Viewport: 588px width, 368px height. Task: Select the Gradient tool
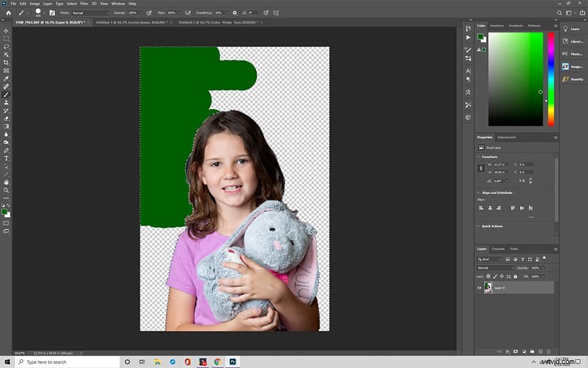point(6,126)
